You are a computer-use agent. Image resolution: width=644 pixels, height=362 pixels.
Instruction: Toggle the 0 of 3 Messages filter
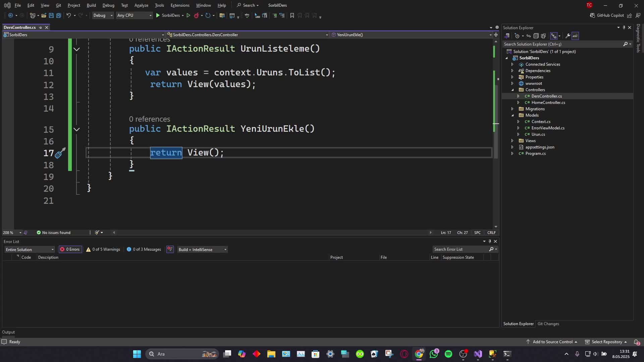(144, 249)
